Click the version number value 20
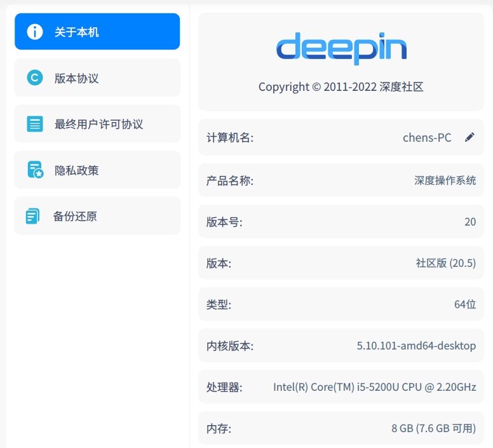This screenshot has height=448, width=493. click(x=470, y=222)
